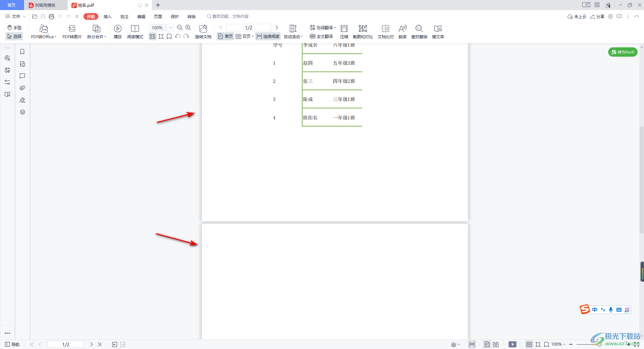644x349 pixels.
Task: Click the zoom out magnifier in toolbar
Action: [180, 28]
